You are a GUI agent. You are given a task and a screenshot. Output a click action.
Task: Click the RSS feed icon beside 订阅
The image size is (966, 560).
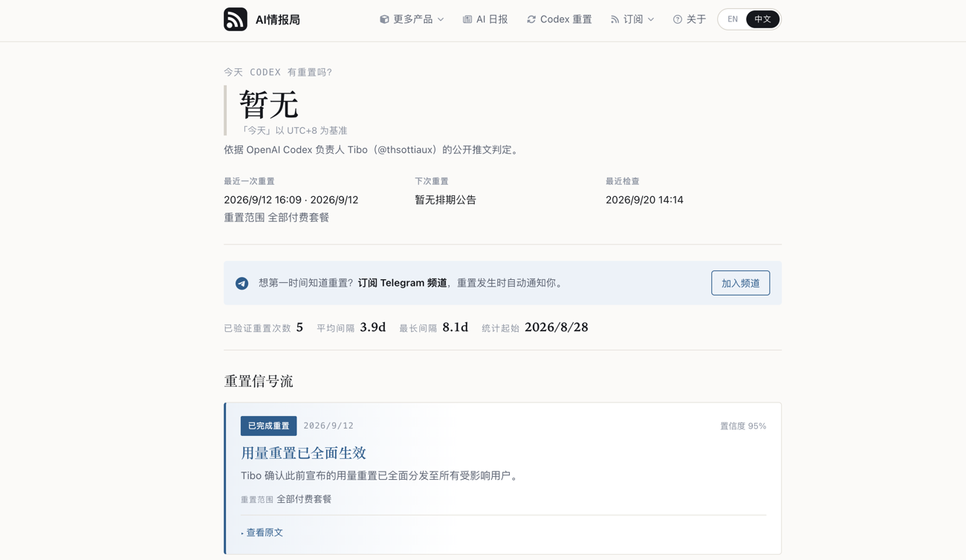point(615,19)
